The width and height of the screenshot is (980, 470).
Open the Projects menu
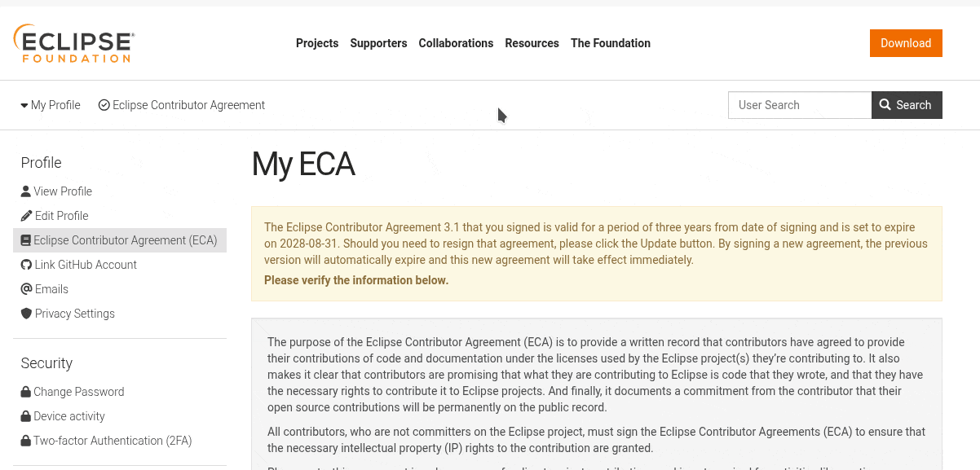click(x=317, y=43)
